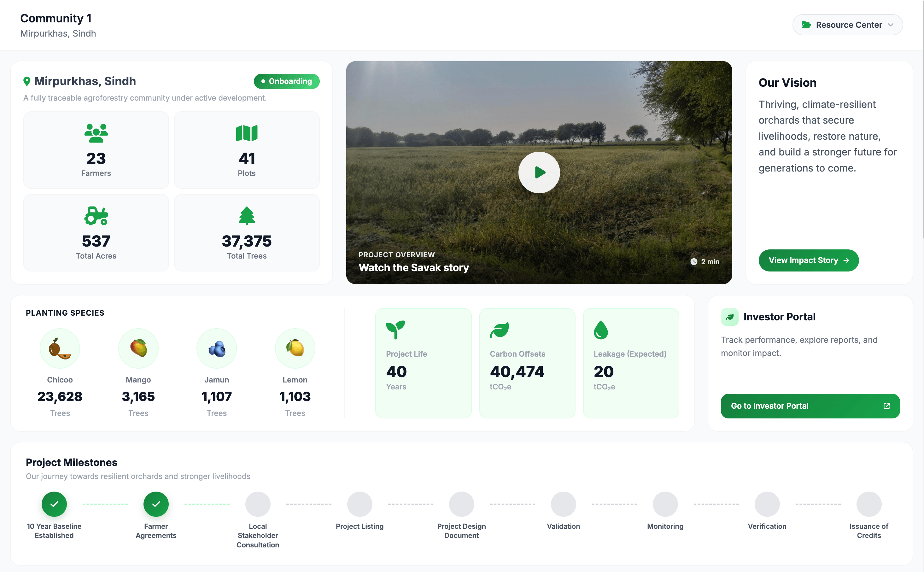Click the Onboarding status badge
This screenshot has width=924, height=572.
click(286, 81)
